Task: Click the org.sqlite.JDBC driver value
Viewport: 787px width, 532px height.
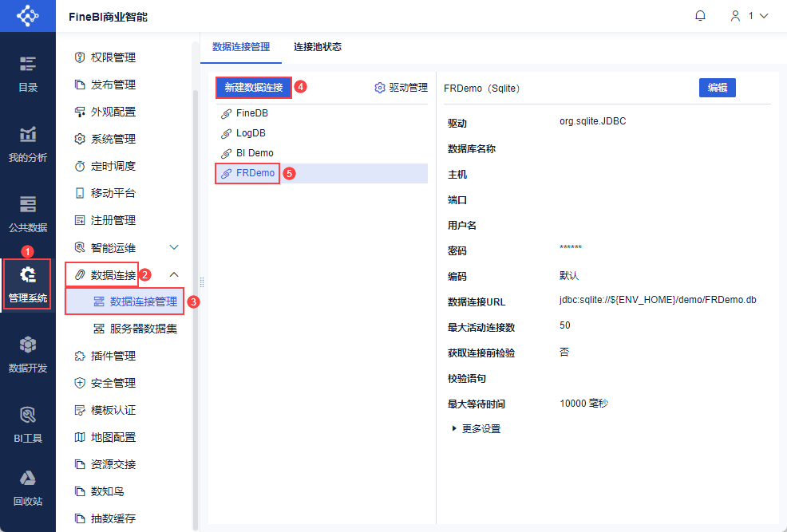Action: point(593,121)
